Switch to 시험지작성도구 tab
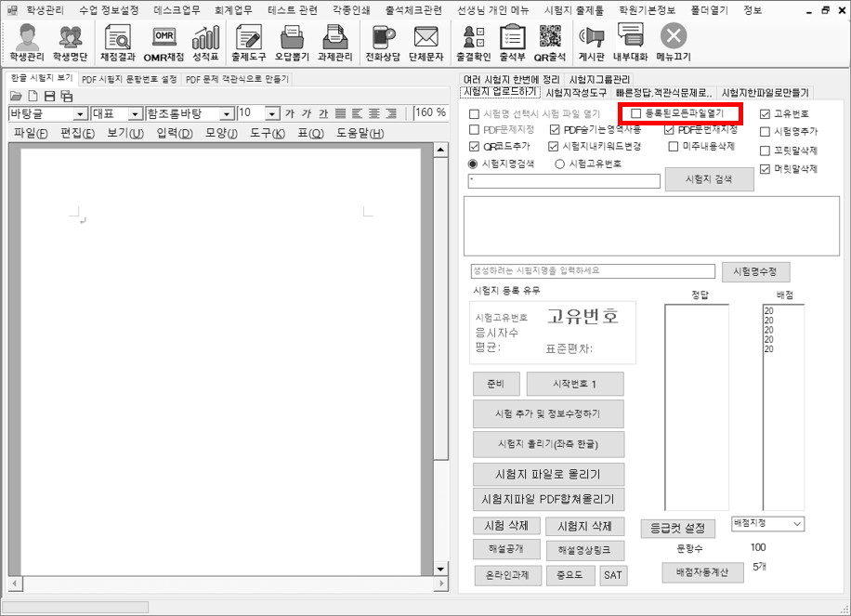The height and width of the screenshot is (616, 851). [x=576, y=93]
